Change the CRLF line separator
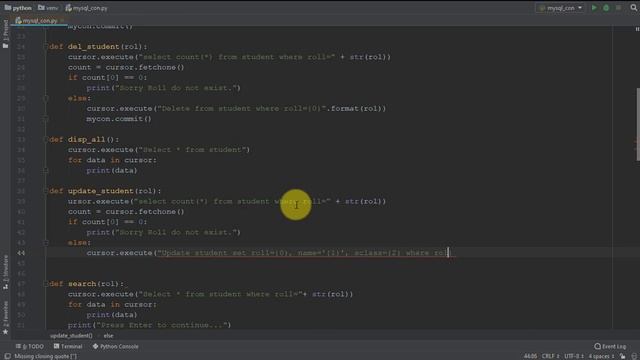Image resolution: width=640 pixels, height=360 pixels. [550, 356]
